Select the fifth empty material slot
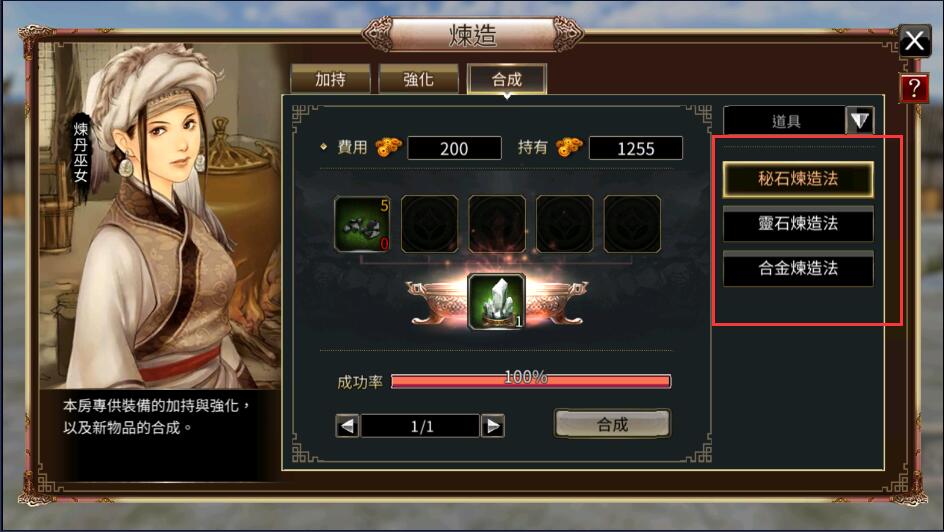Viewport: 944px width, 532px height. click(632, 224)
